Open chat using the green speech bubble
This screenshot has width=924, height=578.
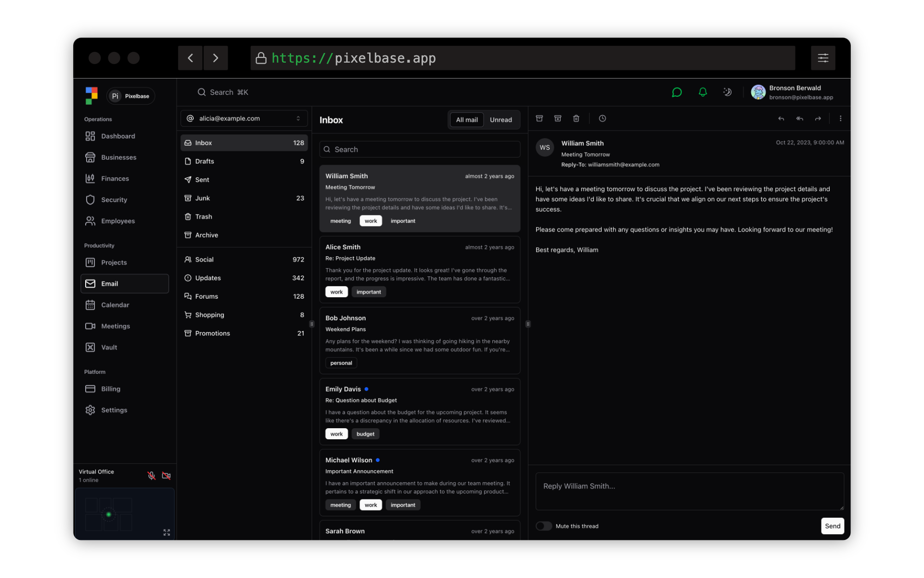pos(677,92)
